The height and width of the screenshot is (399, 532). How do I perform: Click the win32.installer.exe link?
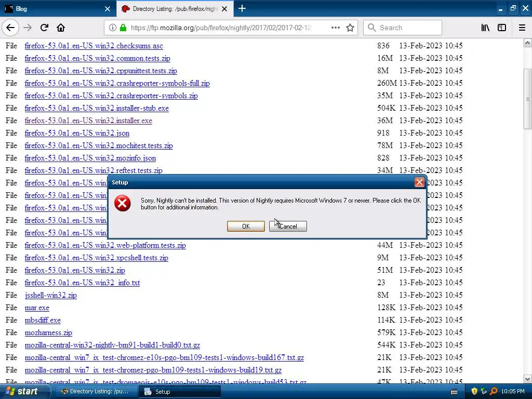(x=88, y=121)
